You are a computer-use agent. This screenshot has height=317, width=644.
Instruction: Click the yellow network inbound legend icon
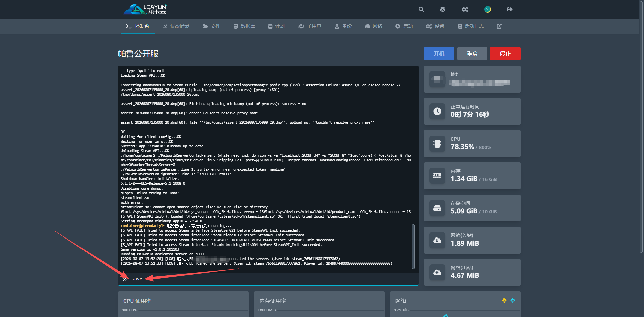[504, 301]
